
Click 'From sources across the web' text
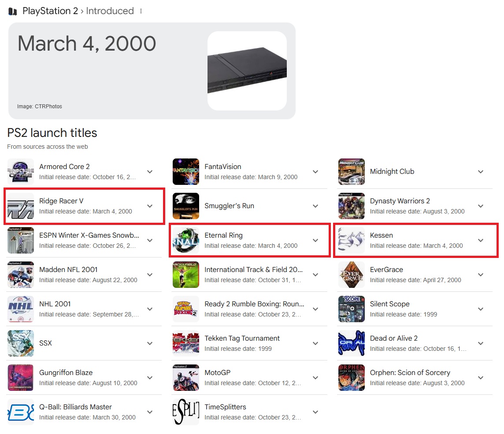point(48,147)
